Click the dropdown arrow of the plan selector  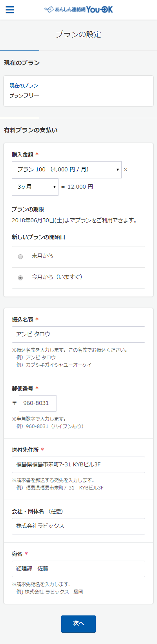click(x=118, y=170)
